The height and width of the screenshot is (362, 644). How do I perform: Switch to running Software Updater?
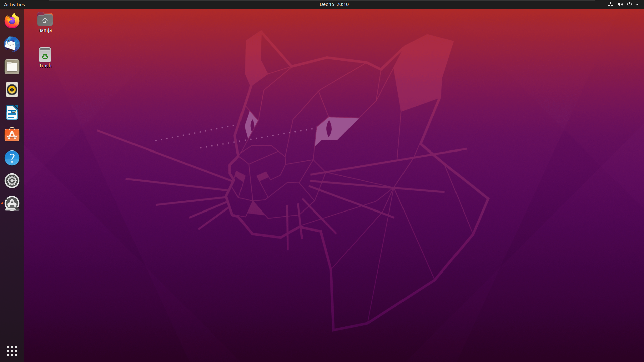pyautogui.click(x=12, y=203)
